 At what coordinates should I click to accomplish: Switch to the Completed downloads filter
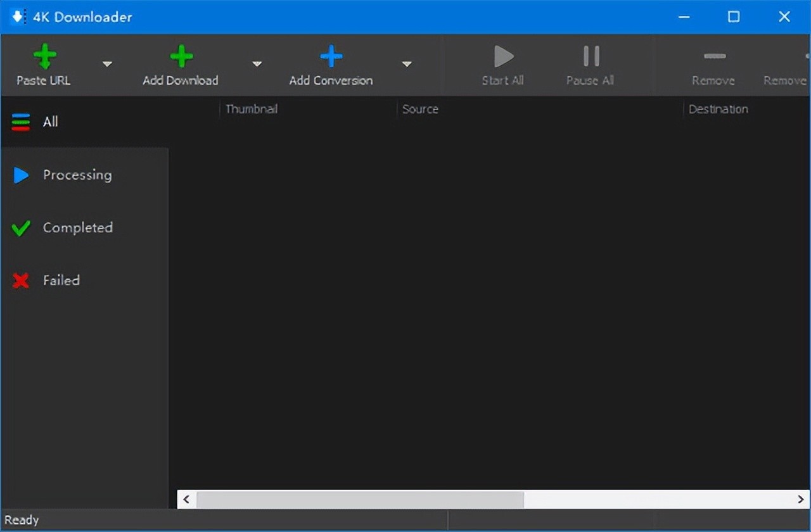click(x=77, y=228)
